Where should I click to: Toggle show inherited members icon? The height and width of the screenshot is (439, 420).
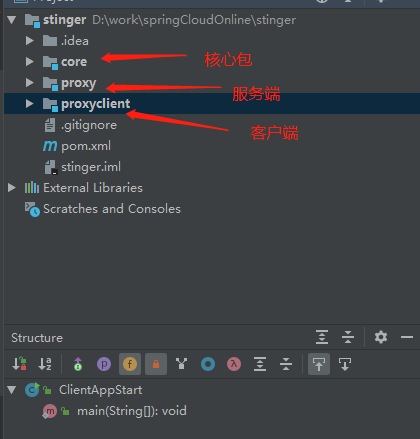(78, 364)
